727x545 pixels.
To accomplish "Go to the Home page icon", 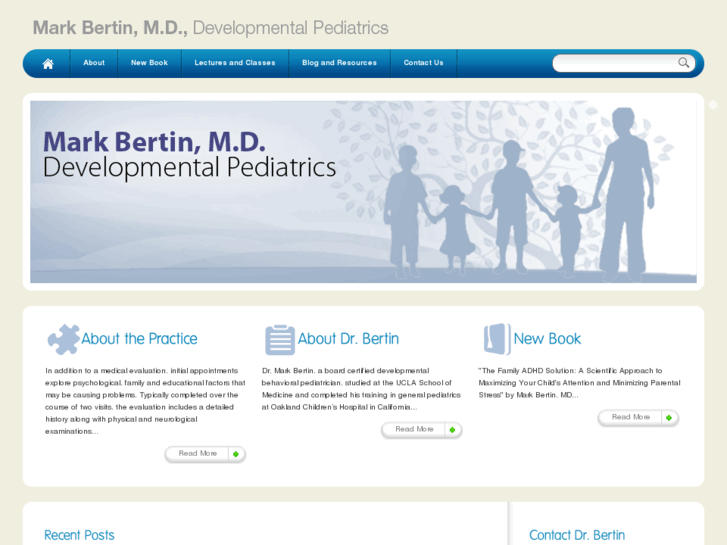I will tap(48, 63).
